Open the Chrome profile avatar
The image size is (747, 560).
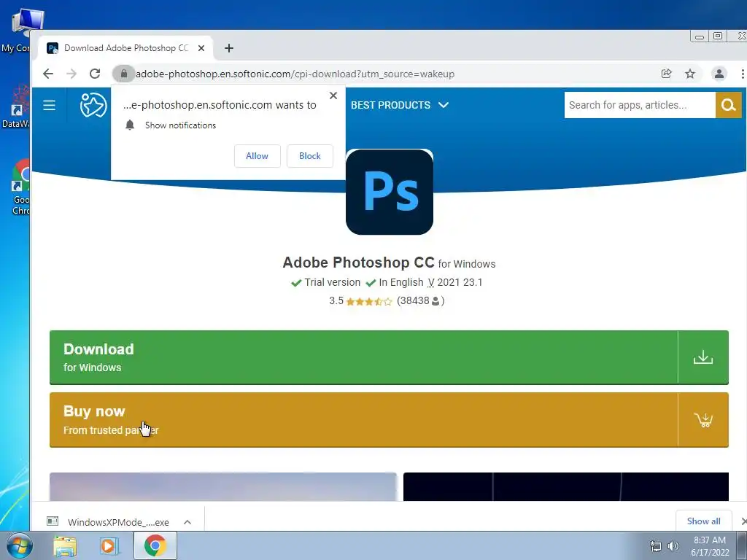pyautogui.click(x=719, y=74)
